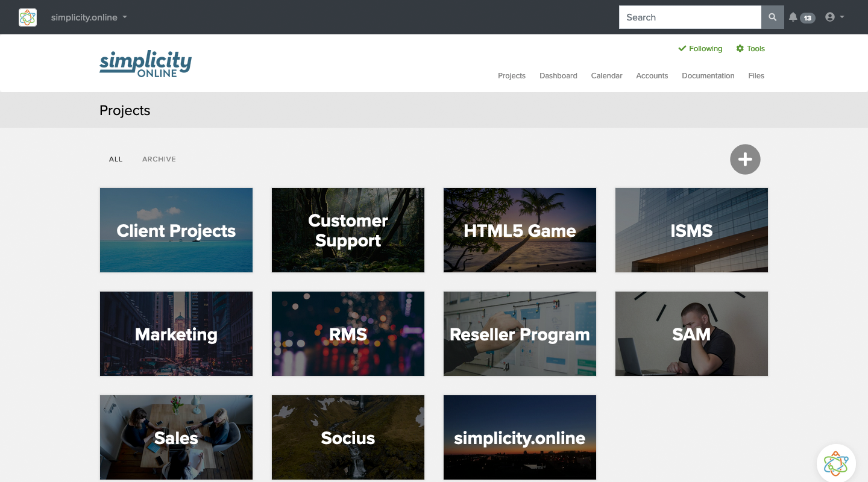This screenshot has width=868, height=482.
Task: Click the plus button to add project
Action: pos(745,159)
